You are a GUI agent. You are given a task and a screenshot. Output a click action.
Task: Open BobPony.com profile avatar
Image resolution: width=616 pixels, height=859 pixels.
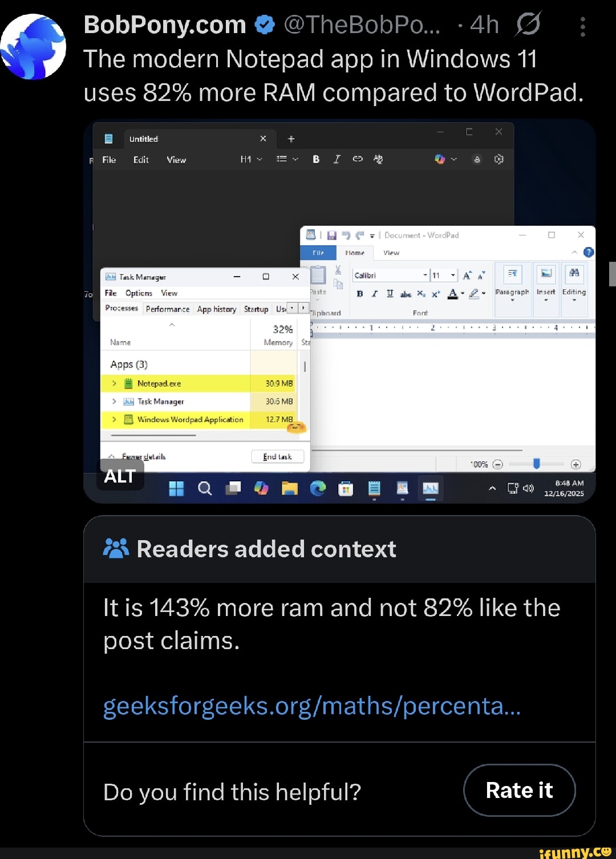(x=33, y=47)
